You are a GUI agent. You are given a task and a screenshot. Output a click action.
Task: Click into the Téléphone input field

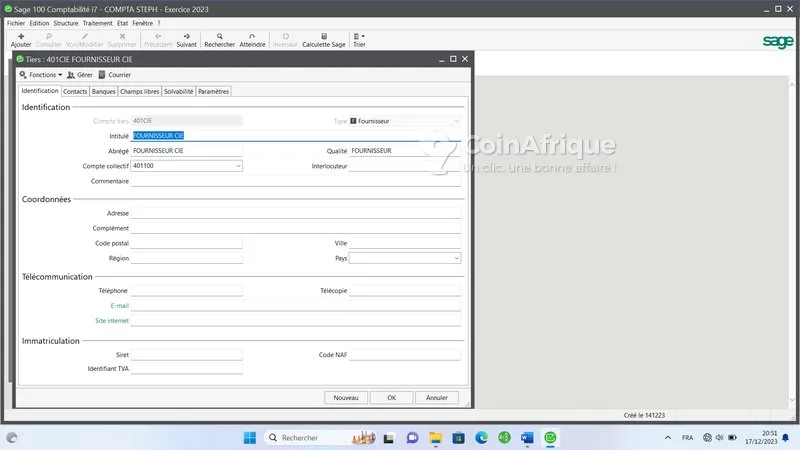point(187,291)
